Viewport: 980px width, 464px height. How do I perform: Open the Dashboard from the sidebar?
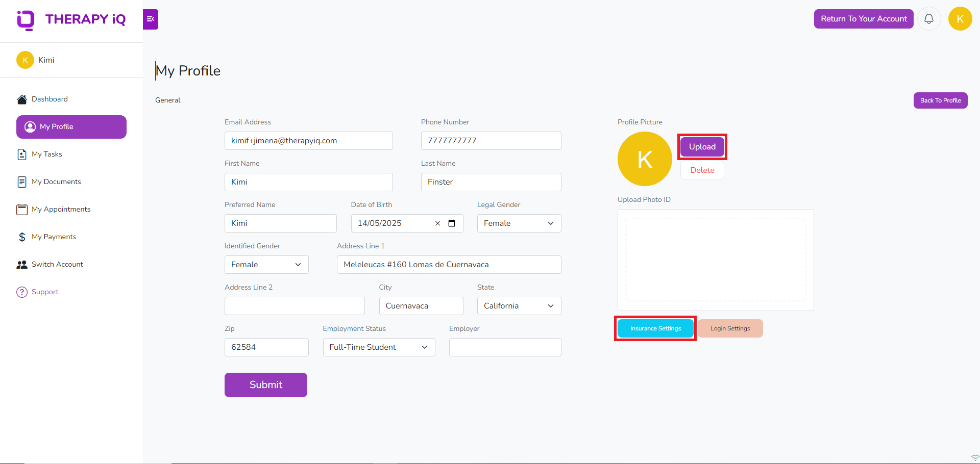click(x=50, y=99)
